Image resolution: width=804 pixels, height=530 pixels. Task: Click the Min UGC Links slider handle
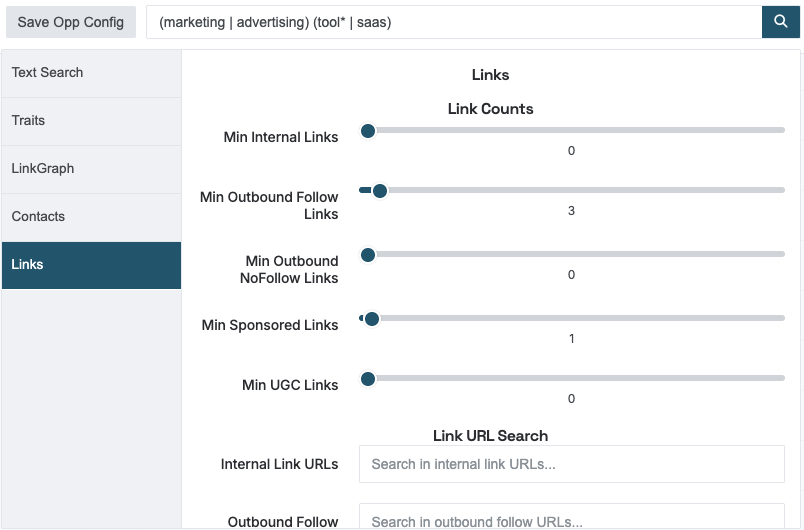click(x=368, y=379)
